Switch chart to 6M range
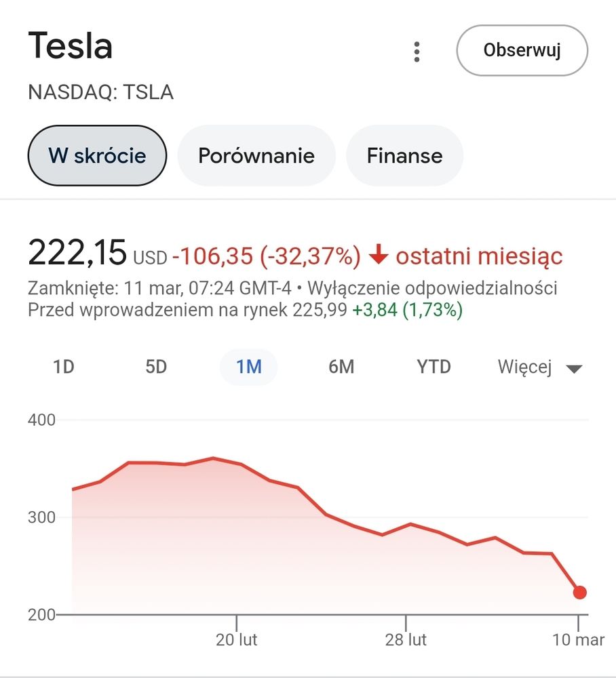Screen dimensions: 616x678 pos(341,367)
